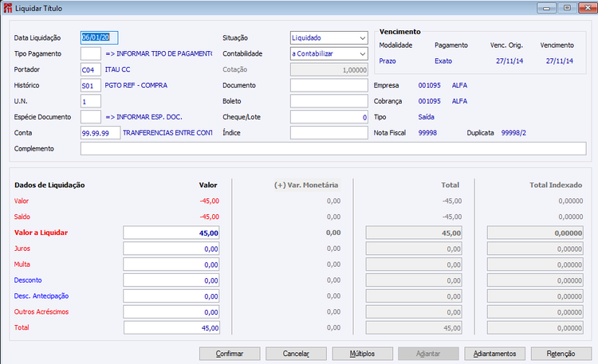The height and width of the screenshot is (364, 598).
Task: Maximize the Liquidar Título window
Action: [567, 8]
